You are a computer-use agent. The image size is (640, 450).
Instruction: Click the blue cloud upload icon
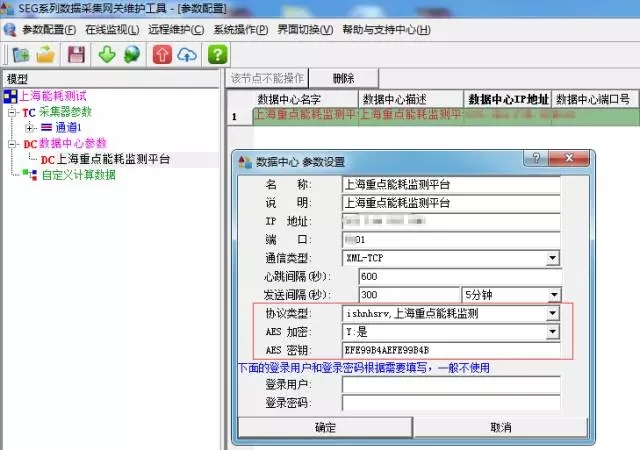click(187, 54)
